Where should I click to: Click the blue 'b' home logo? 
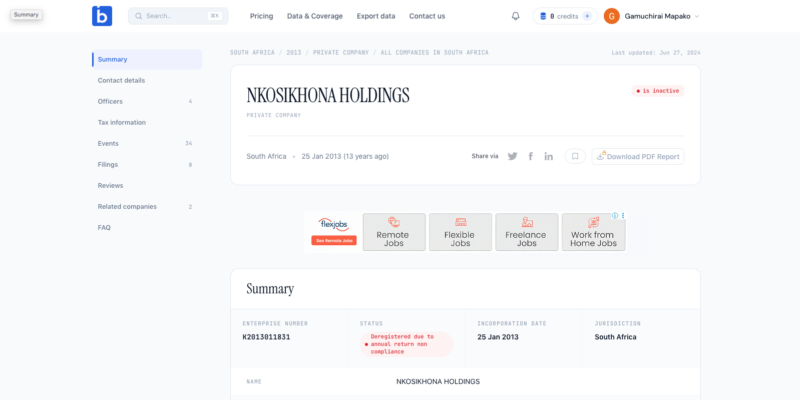click(x=102, y=16)
